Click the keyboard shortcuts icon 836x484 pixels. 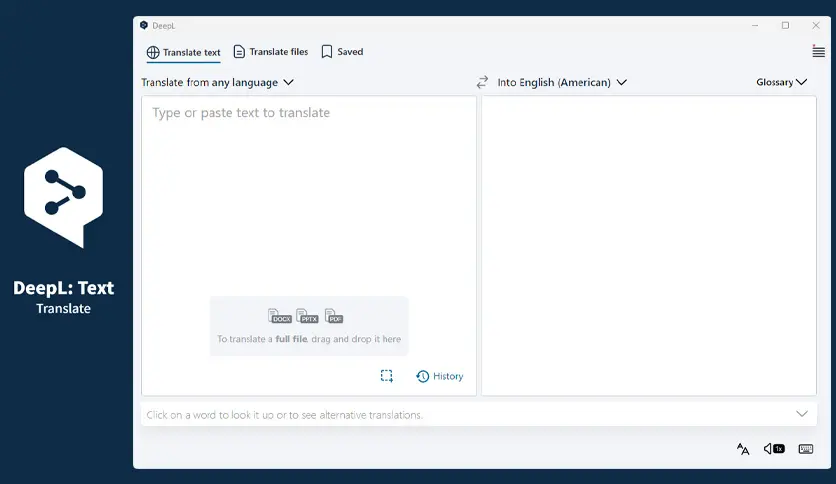(x=806, y=449)
